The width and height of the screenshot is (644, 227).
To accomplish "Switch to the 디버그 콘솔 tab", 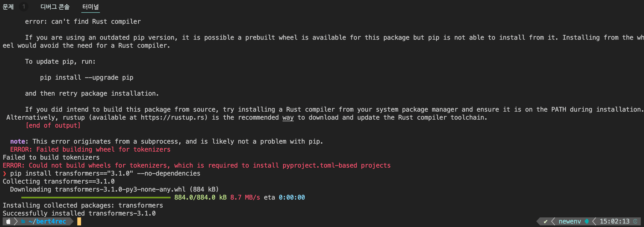I will click(x=55, y=7).
